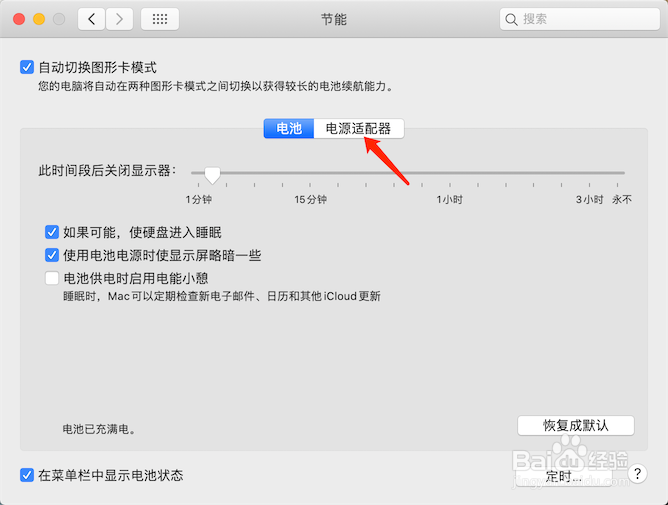Screen dimensions: 668x505
Task: Click the display sleep slider thumb
Action: pyautogui.click(x=212, y=175)
